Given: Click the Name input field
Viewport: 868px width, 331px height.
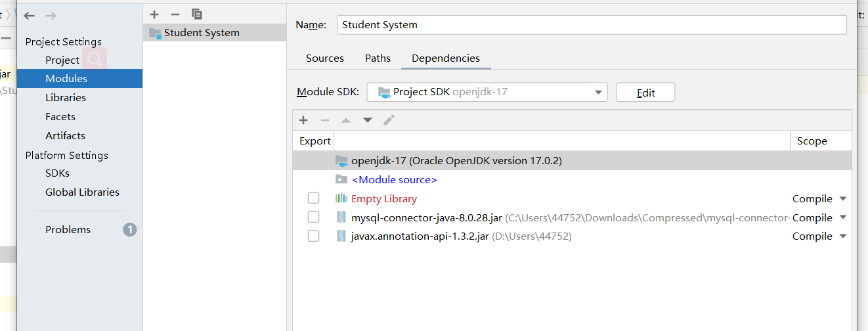Looking at the screenshot, I should 592,25.
